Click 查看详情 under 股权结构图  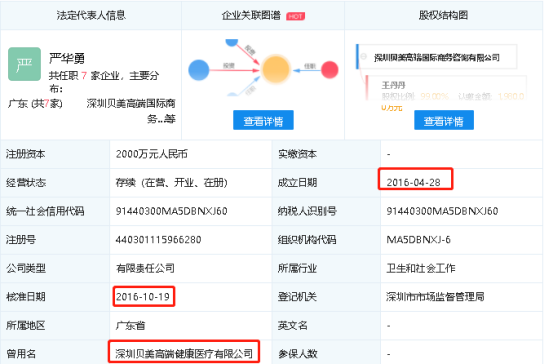[444, 121]
